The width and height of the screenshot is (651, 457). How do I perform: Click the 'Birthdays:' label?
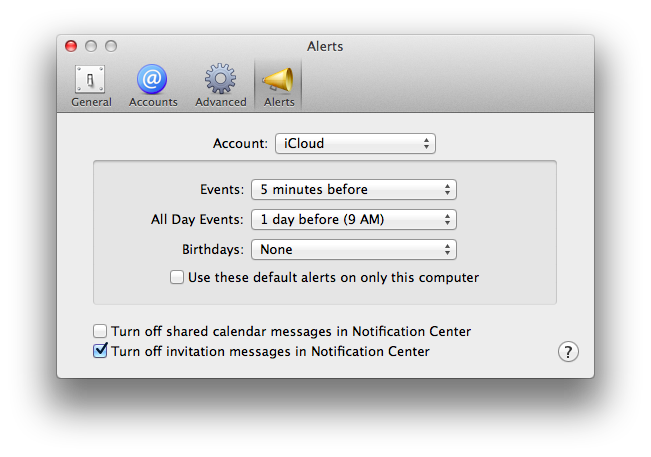(213, 249)
